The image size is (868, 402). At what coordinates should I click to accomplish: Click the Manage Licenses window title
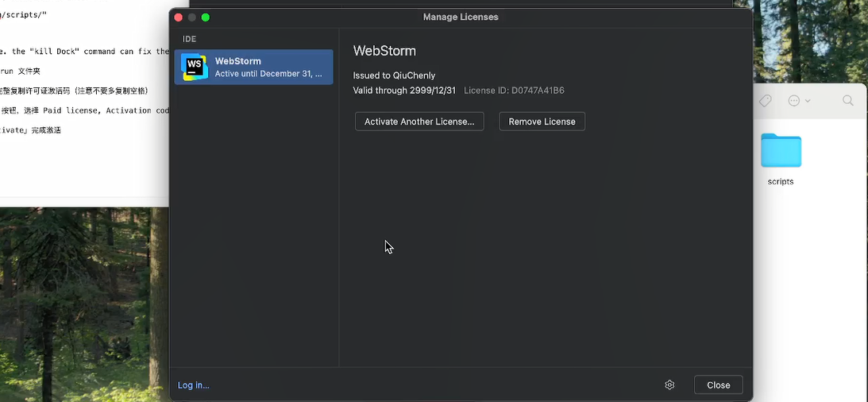(461, 17)
